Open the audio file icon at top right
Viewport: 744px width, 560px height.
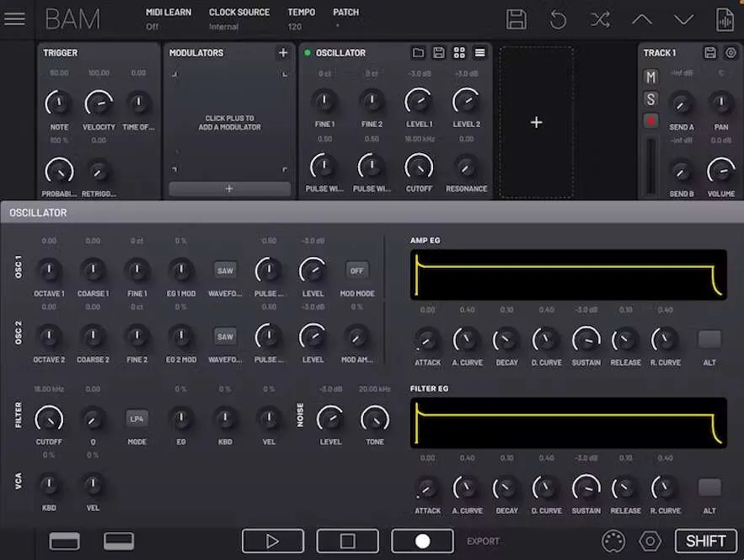point(725,20)
